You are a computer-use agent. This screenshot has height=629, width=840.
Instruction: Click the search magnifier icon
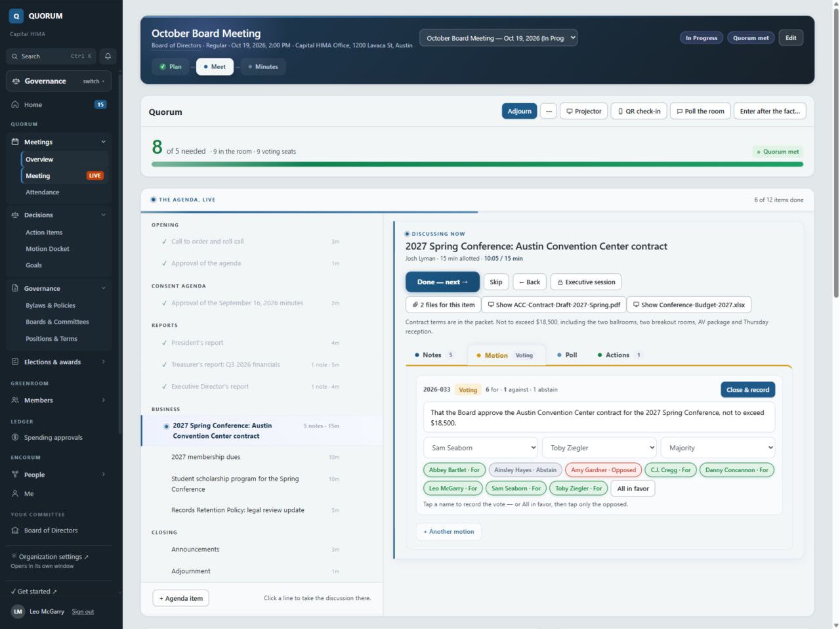pyautogui.click(x=14, y=56)
